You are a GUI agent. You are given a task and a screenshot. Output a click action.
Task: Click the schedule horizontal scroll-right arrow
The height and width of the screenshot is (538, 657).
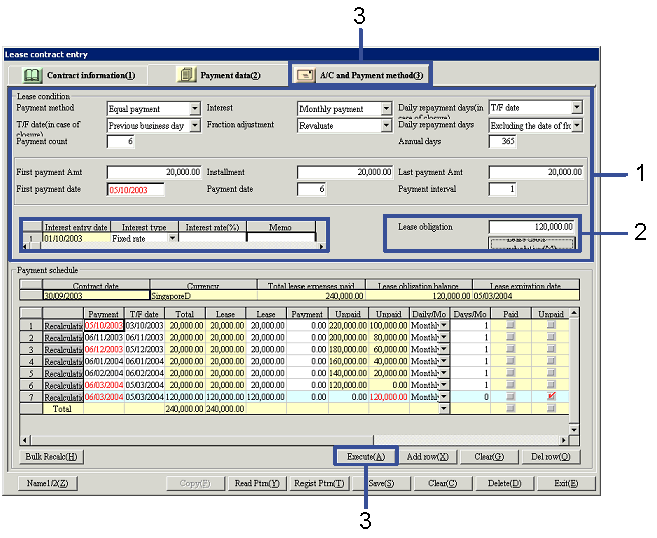click(x=564, y=440)
